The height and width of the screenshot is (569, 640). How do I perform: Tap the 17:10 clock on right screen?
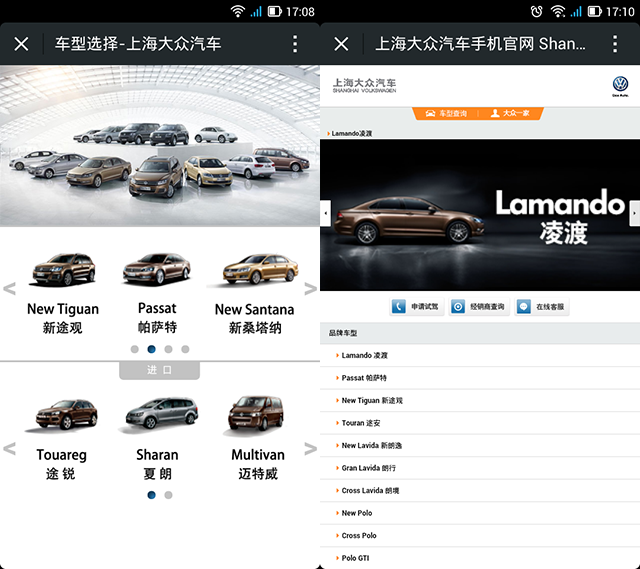620,11
